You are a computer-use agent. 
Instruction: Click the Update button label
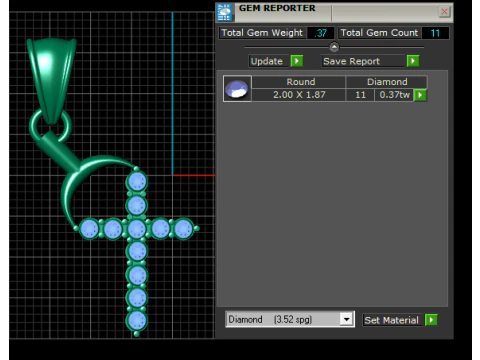click(x=268, y=61)
